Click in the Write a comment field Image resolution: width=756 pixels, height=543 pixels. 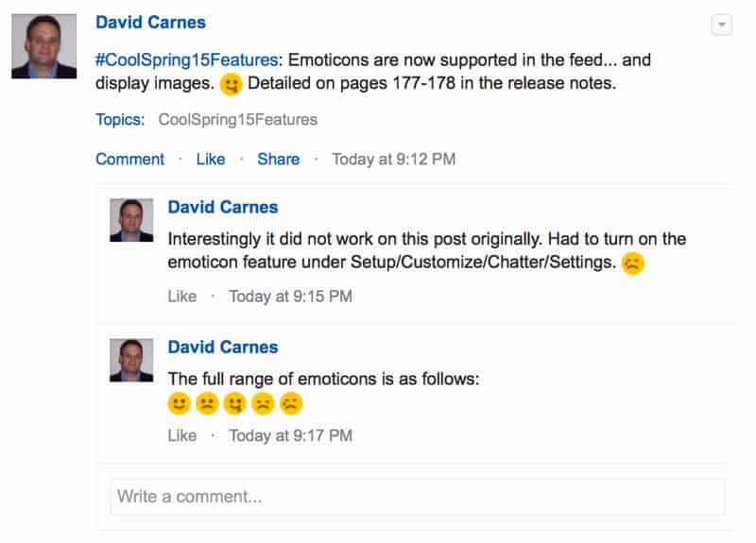[x=417, y=497]
